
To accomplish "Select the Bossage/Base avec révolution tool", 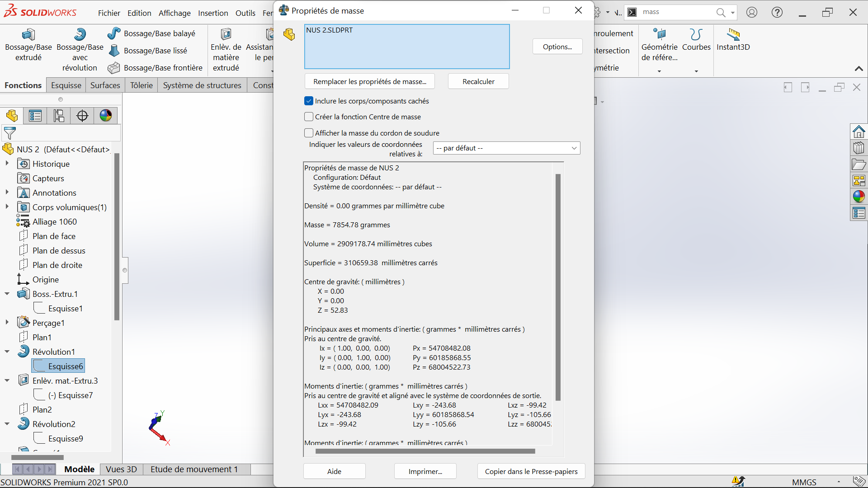I will tap(80, 35).
